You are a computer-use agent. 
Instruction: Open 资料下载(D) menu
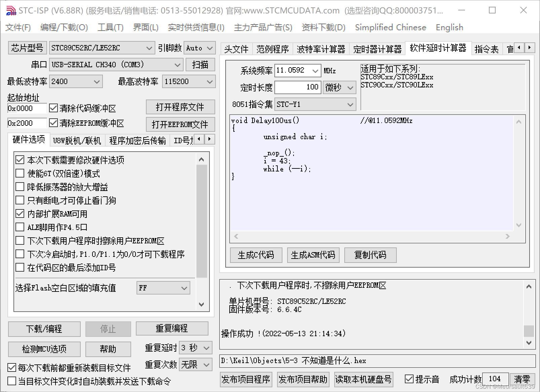323,27
